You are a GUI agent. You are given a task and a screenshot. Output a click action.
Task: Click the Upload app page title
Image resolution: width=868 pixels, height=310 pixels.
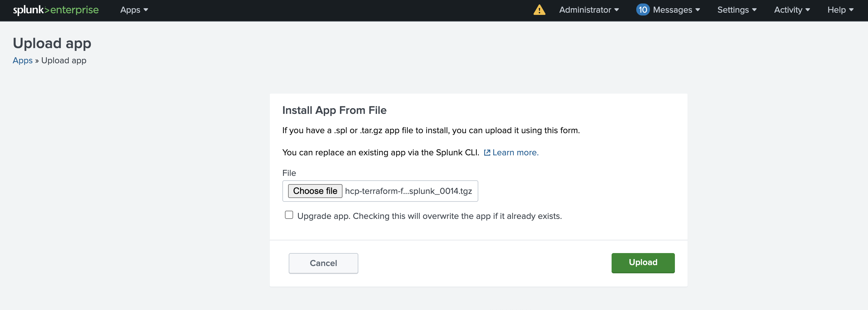point(52,43)
